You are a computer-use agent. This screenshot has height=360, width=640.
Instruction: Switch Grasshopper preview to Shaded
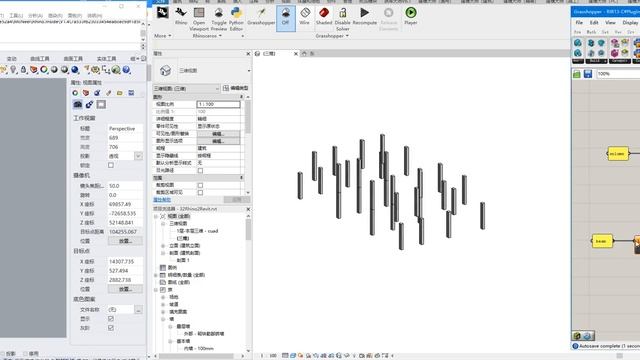coord(324,16)
